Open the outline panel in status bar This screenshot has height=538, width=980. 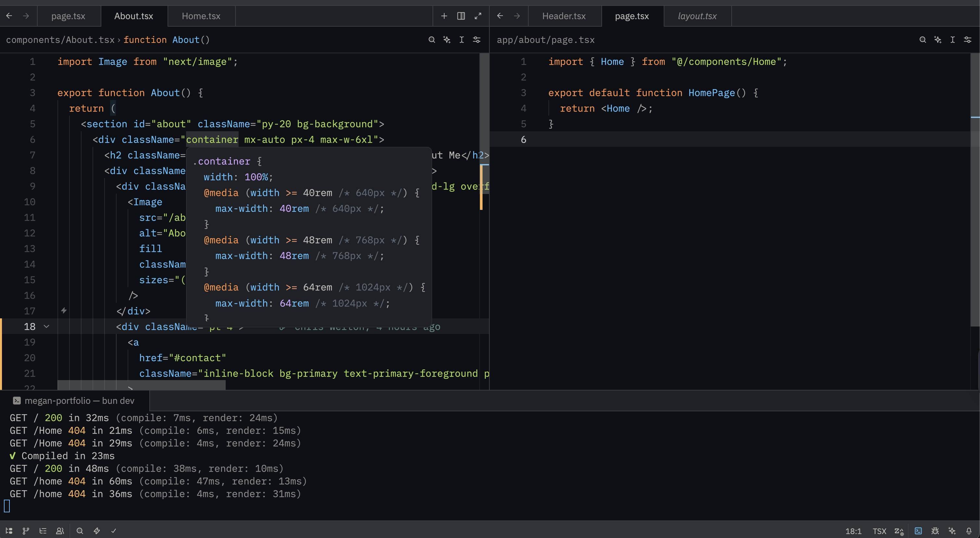(43, 531)
